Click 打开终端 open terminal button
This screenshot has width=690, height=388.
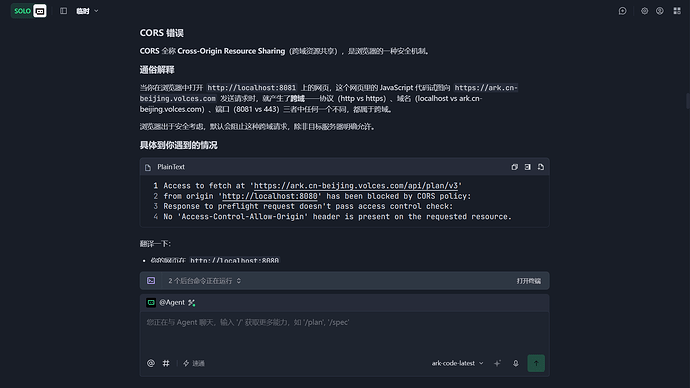tap(529, 281)
